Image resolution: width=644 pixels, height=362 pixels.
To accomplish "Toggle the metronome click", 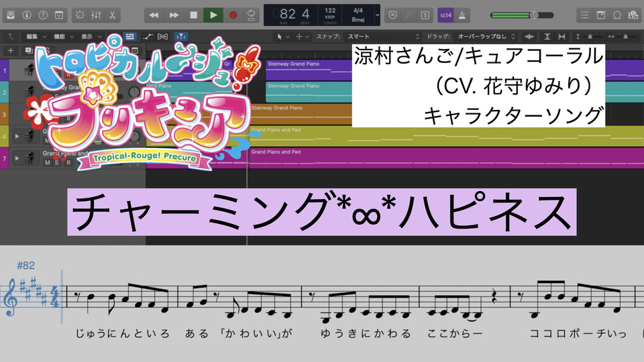I will (x=462, y=15).
